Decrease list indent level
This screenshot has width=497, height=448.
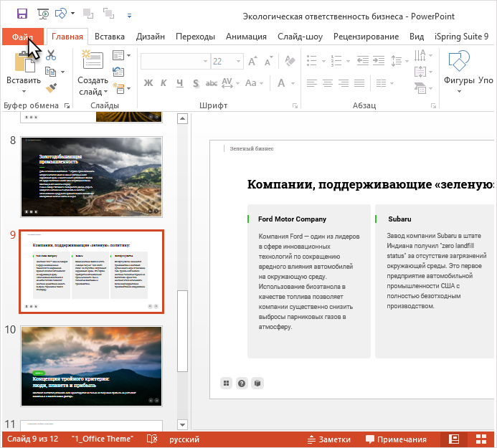coord(363,60)
